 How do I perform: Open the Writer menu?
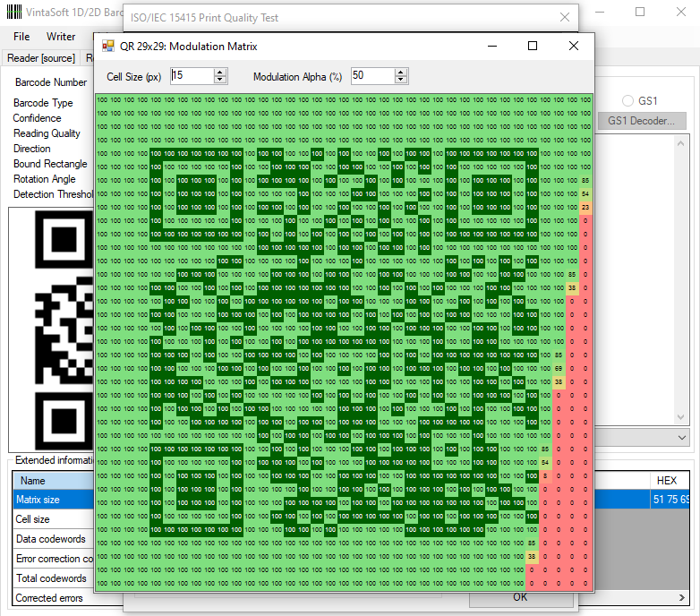(61, 37)
